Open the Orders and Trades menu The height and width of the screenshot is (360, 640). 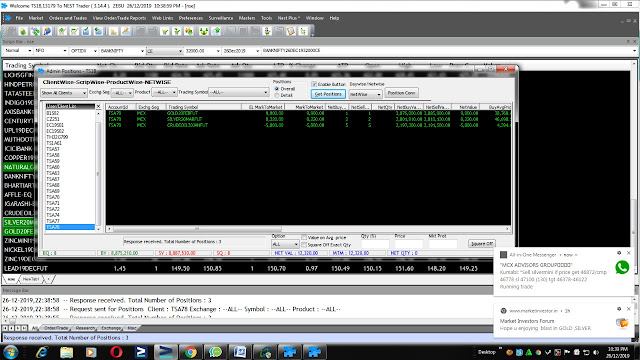68,18
